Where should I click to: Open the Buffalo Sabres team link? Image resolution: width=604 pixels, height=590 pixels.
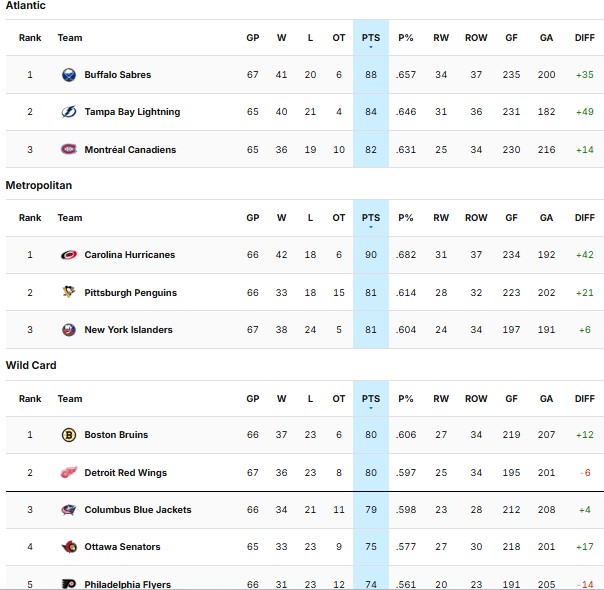coord(117,75)
